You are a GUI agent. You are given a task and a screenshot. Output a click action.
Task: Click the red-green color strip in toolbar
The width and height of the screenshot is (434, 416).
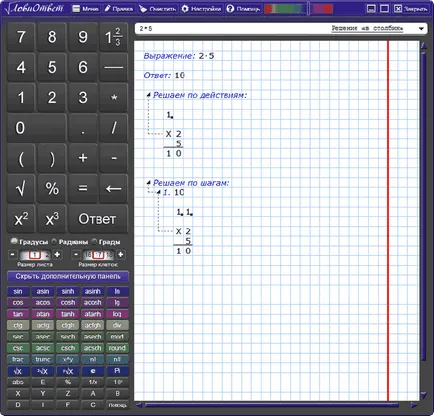284,9
